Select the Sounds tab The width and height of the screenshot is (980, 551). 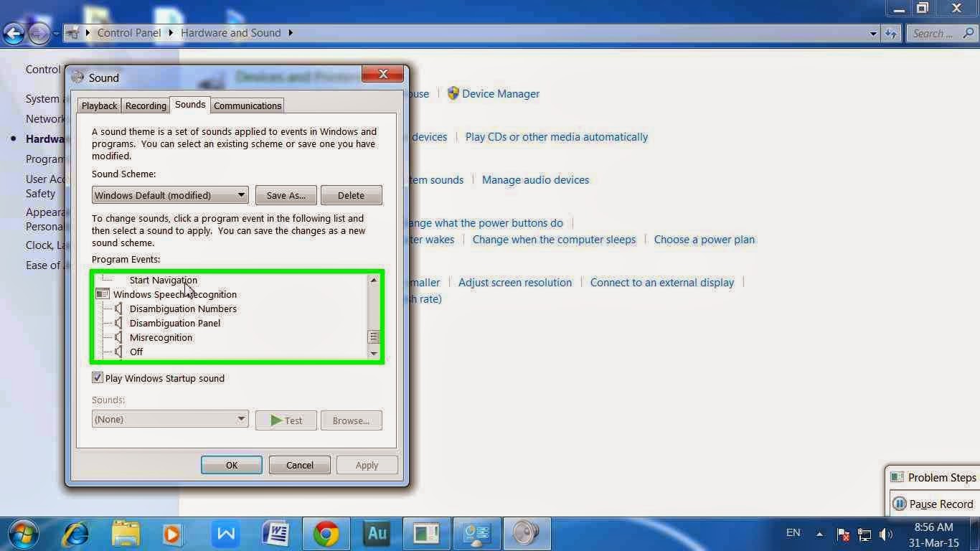190,105
